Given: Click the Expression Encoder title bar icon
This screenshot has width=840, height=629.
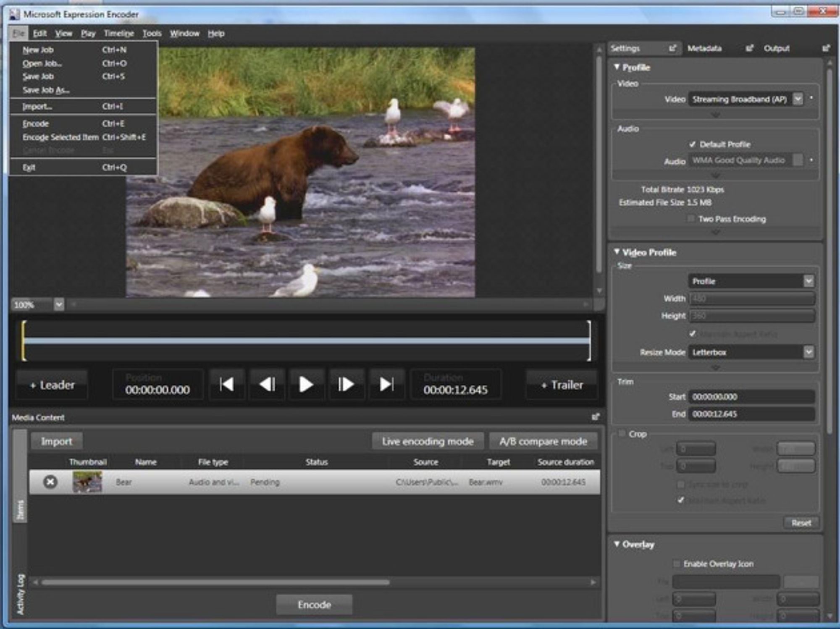Looking at the screenshot, I should point(15,14).
